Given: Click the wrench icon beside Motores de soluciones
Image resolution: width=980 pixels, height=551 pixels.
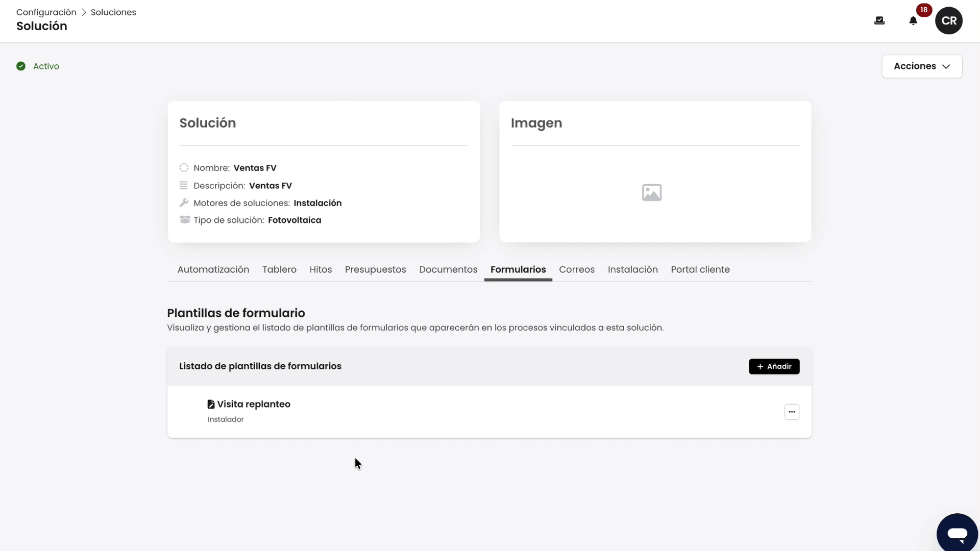Looking at the screenshot, I should tap(184, 203).
